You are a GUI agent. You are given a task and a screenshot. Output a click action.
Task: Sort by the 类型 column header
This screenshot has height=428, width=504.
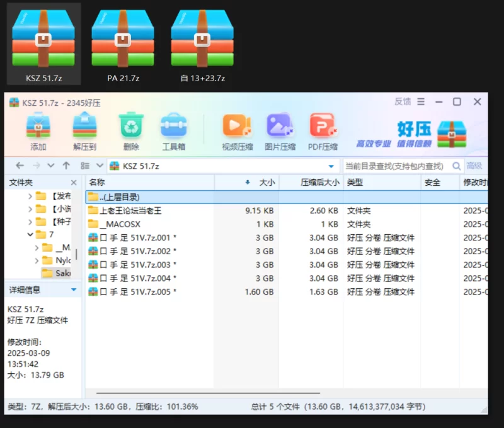pos(382,183)
